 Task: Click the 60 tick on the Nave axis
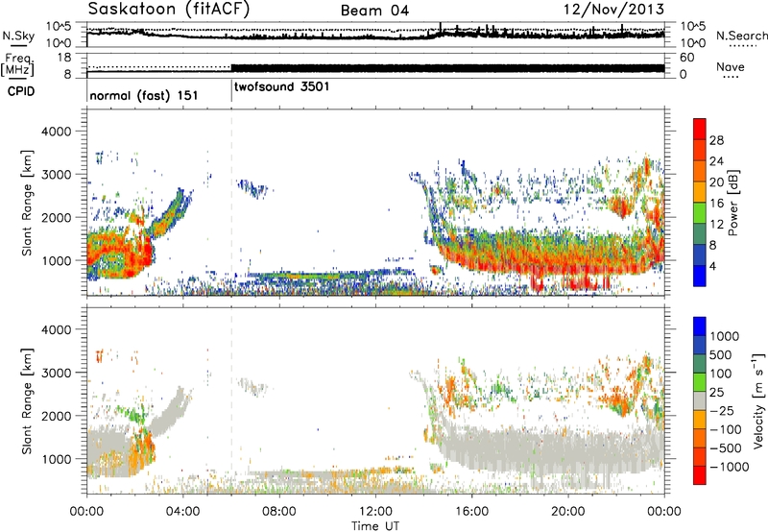(687, 58)
